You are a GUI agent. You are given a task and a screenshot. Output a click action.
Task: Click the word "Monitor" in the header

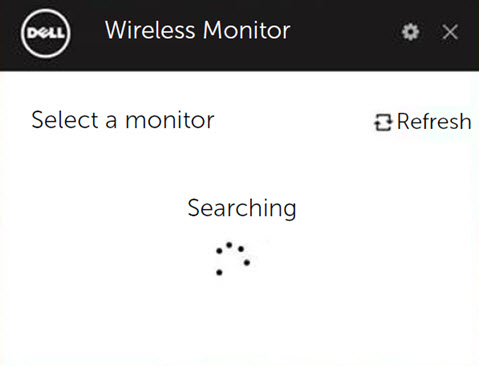pyautogui.click(x=247, y=30)
